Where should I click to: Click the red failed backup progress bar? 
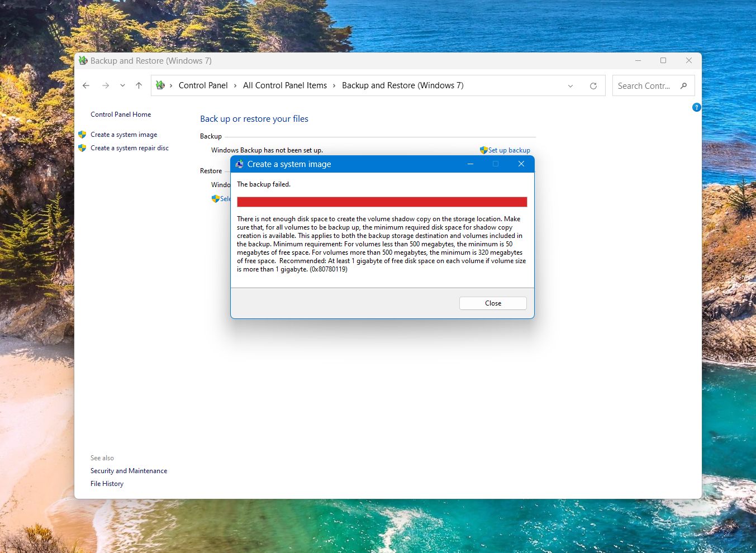coord(382,202)
